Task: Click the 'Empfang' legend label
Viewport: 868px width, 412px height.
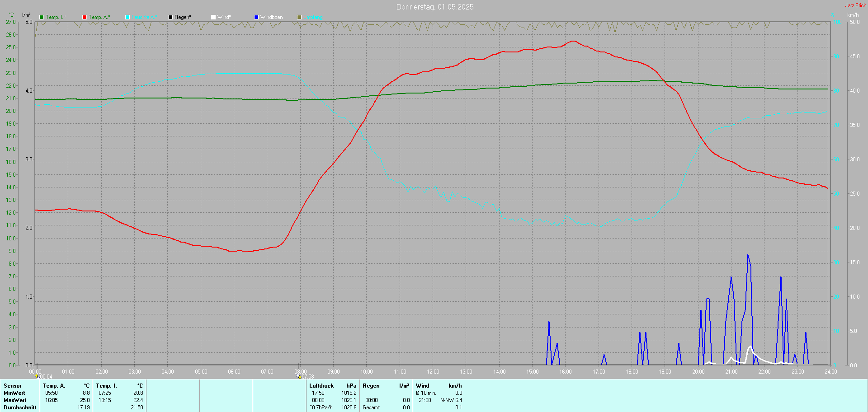Action: tap(313, 17)
